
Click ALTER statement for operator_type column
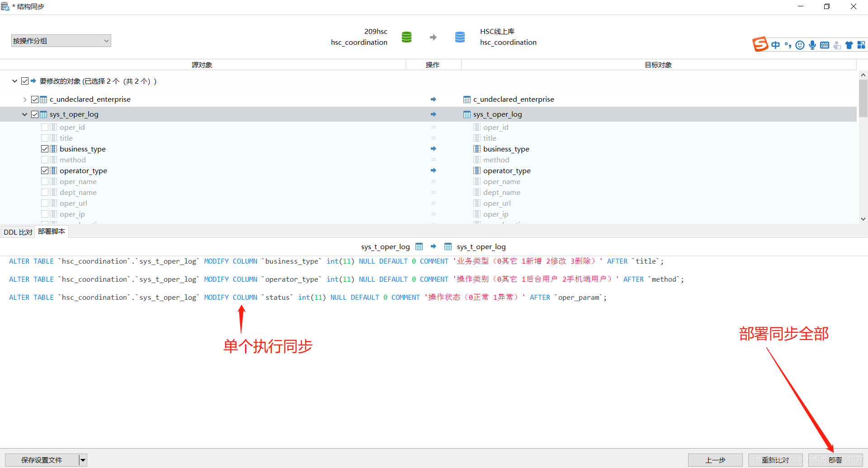pos(346,279)
